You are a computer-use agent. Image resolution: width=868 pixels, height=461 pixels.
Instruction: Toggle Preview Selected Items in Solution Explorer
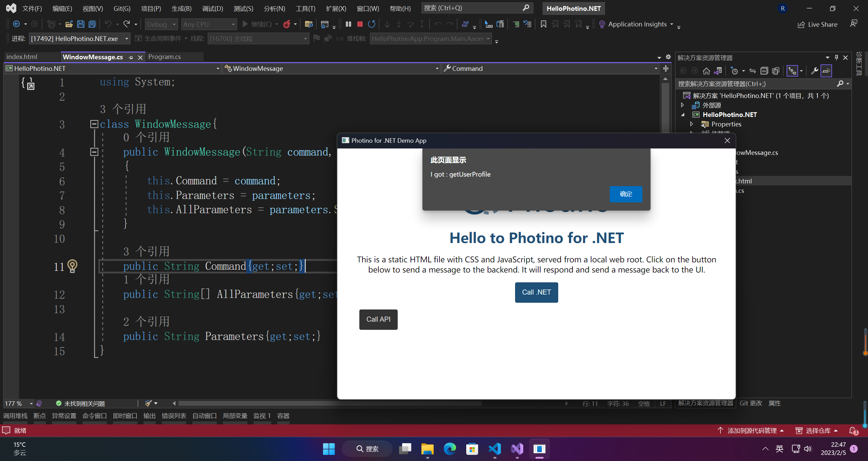826,71
